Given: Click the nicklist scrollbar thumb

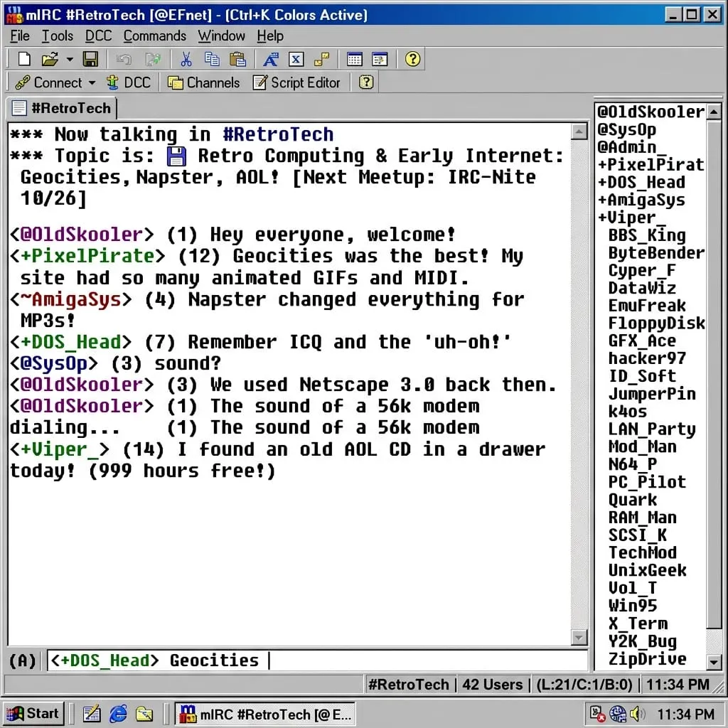Looking at the screenshot, I should tap(714, 375).
